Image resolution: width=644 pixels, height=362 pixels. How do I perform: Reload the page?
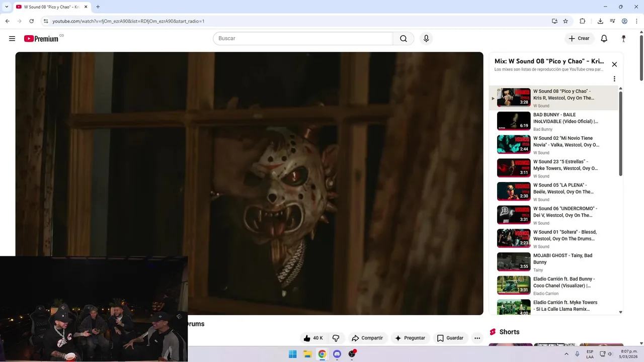tap(32, 21)
